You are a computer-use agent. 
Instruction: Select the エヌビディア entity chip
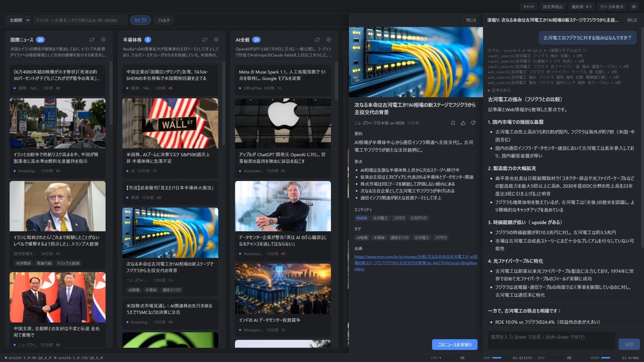[x=419, y=218]
